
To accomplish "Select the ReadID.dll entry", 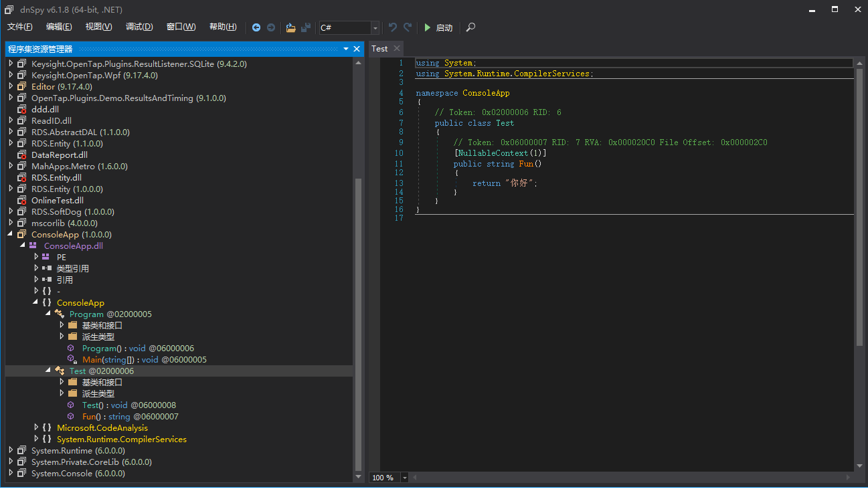I will pos(52,120).
